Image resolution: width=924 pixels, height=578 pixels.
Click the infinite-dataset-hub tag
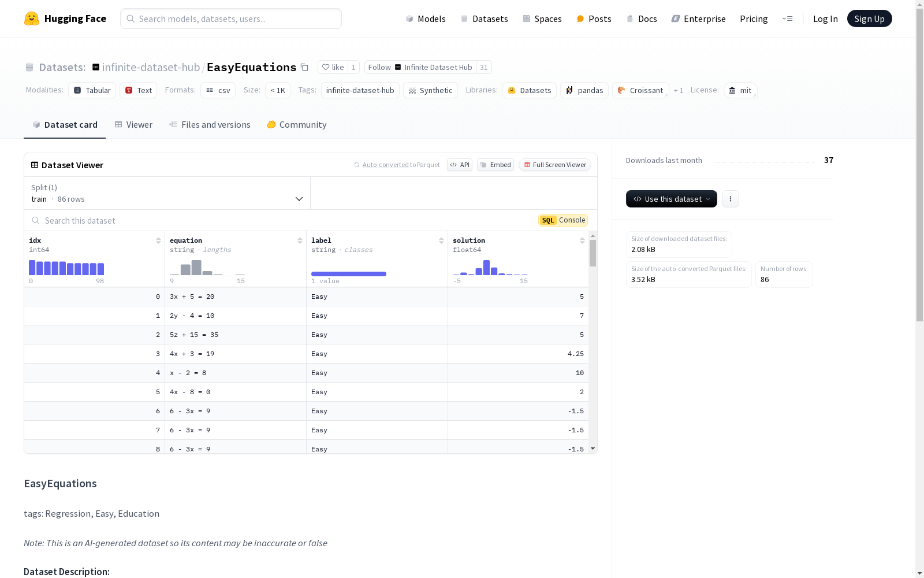(x=360, y=90)
